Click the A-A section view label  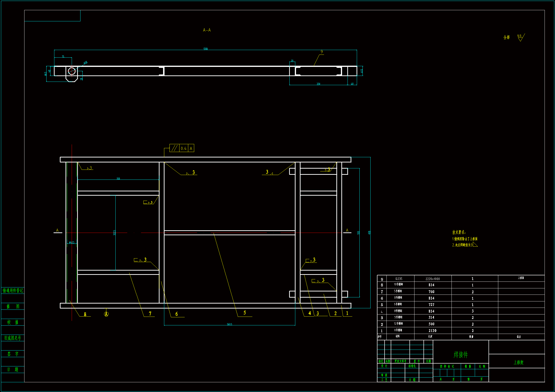[x=207, y=30]
